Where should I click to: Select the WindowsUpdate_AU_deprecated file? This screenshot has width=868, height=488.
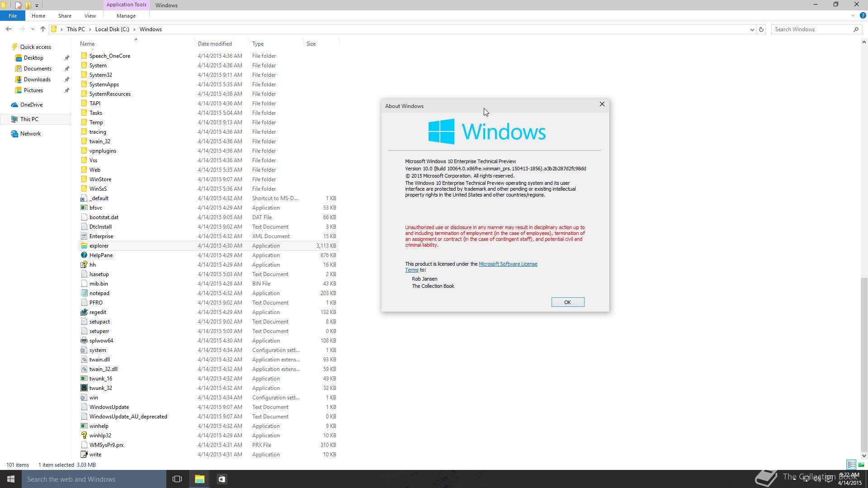128,417
